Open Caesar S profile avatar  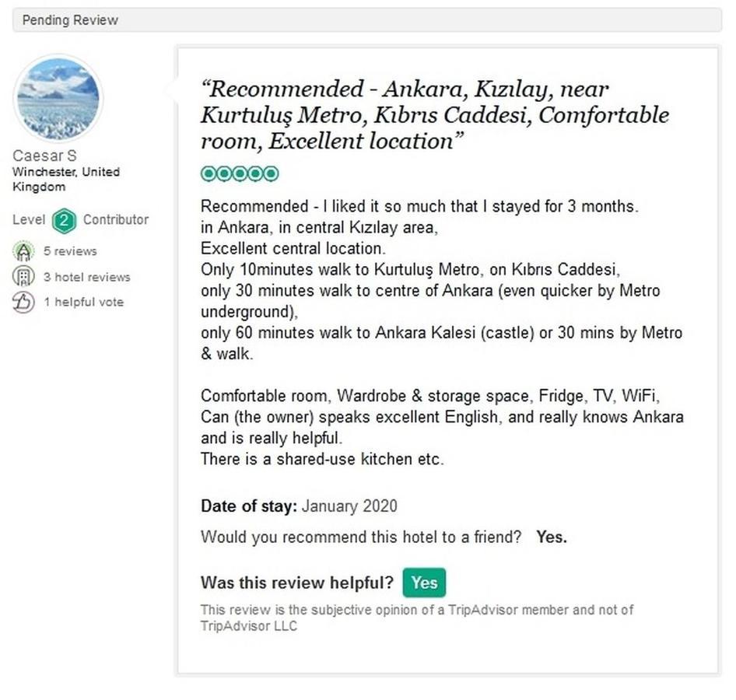click(x=58, y=99)
